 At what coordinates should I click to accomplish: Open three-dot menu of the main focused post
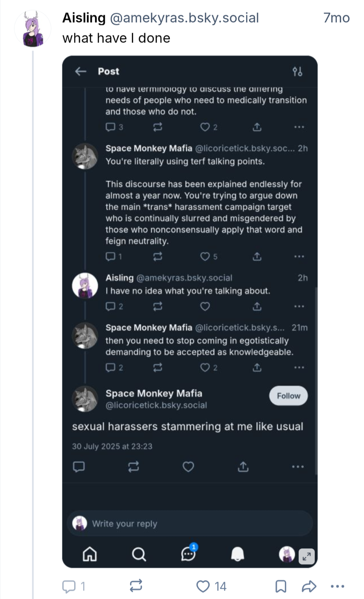point(298,467)
